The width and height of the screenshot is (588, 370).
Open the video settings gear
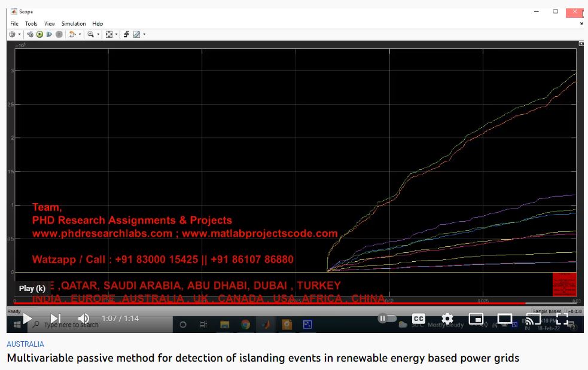[x=447, y=319]
